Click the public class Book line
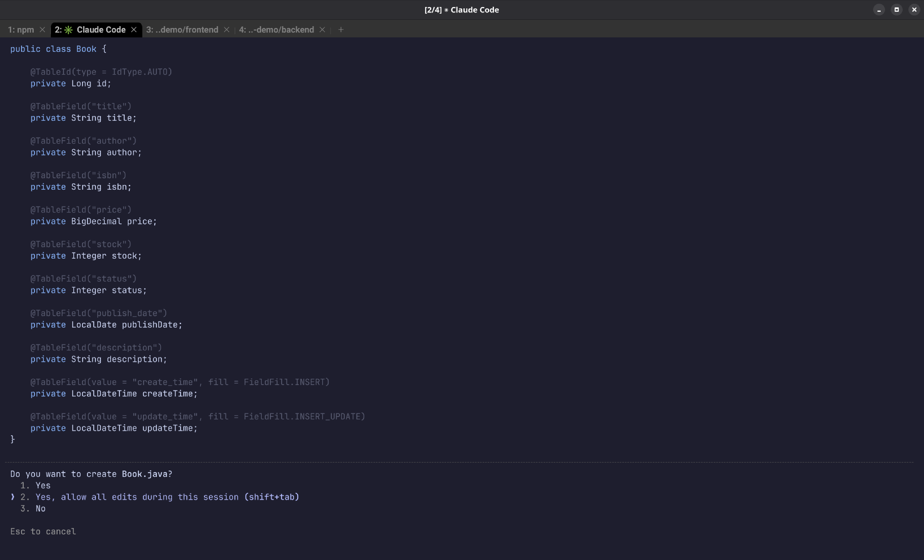This screenshot has height=560, width=924. [x=58, y=49]
